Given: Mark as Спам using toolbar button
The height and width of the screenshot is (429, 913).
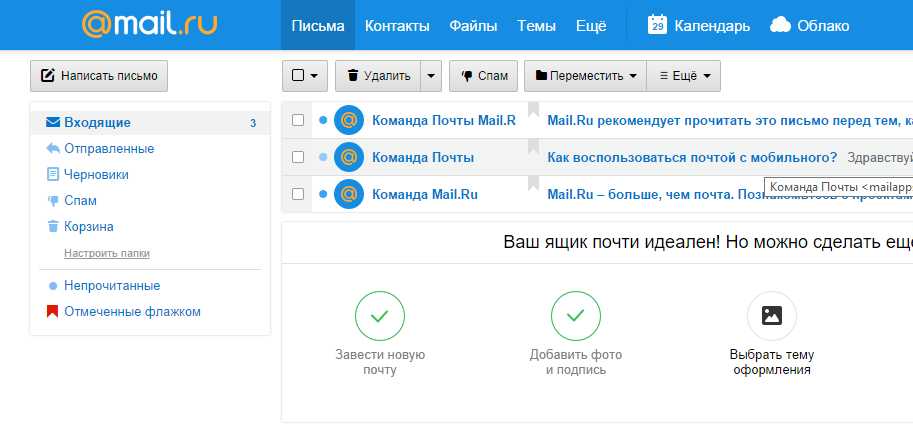Looking at the screenshot, I should pos(484,76).
